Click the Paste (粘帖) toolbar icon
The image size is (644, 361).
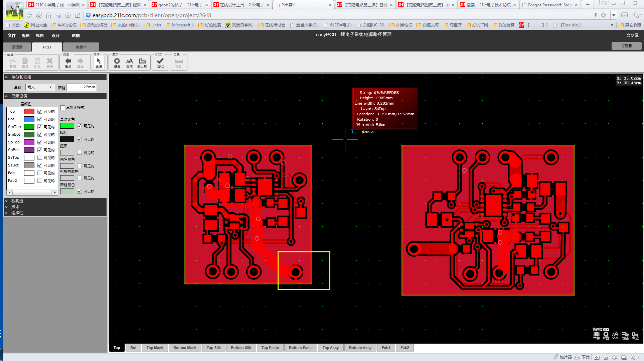[37, 62]
